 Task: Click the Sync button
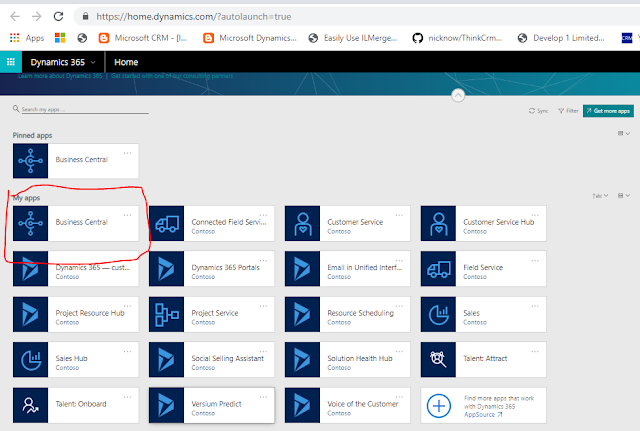pyautogui.click(x=538, y=111)
